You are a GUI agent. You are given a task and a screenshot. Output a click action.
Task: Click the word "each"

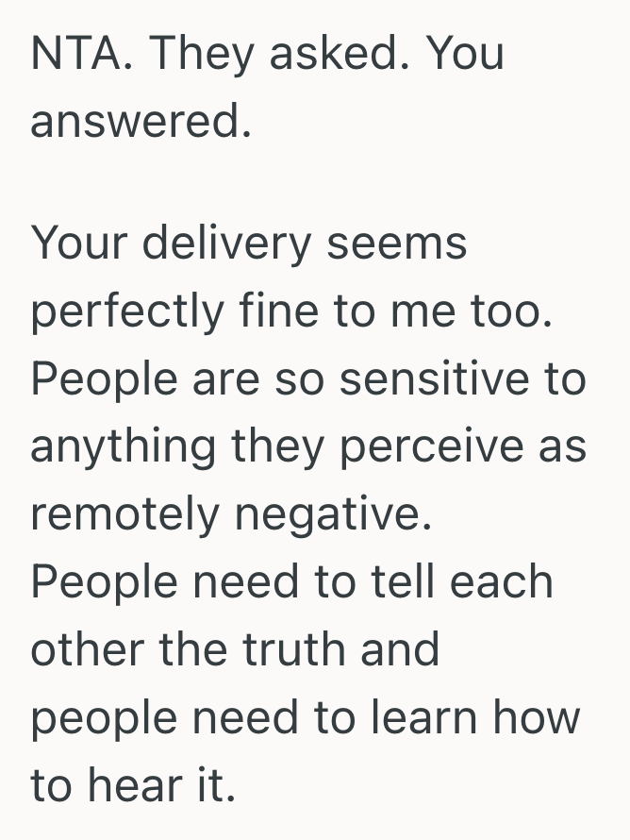pos(501,581)
